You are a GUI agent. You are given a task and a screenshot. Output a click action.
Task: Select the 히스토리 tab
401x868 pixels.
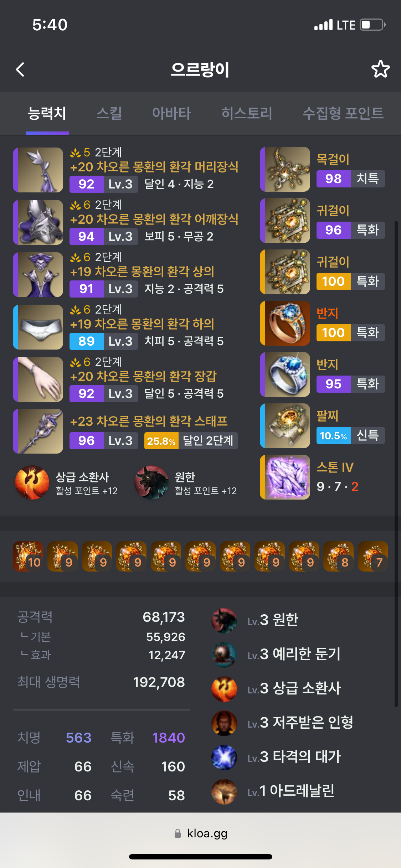pos(247,113)
